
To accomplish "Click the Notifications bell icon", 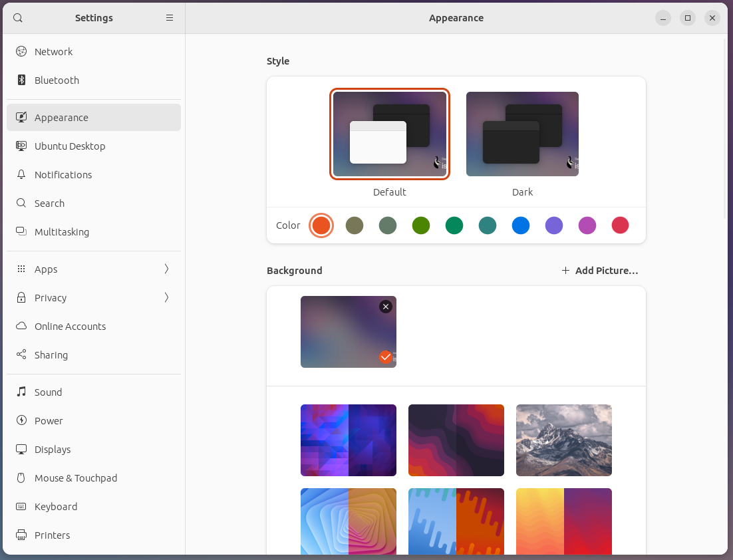I will [21, 175].
